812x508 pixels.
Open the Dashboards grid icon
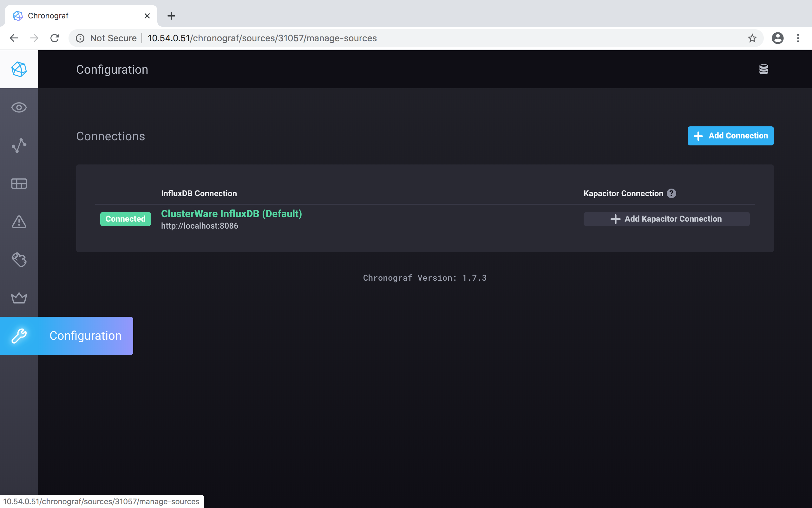coord(19,184)
